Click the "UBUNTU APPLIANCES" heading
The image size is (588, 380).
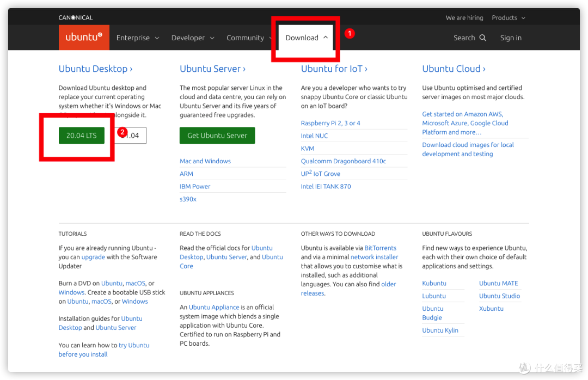pyautogui.click(x=207, y=293)
